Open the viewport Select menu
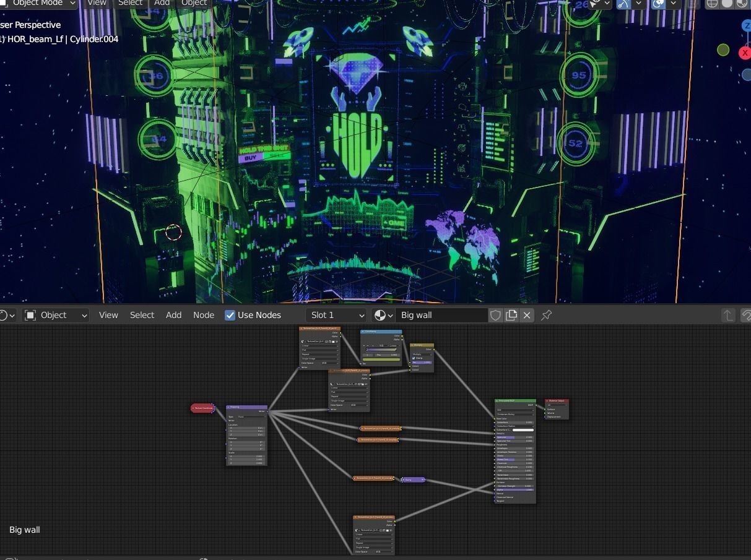Image resolution: width=751 pixels, height=560 pixels. point(130,3)
